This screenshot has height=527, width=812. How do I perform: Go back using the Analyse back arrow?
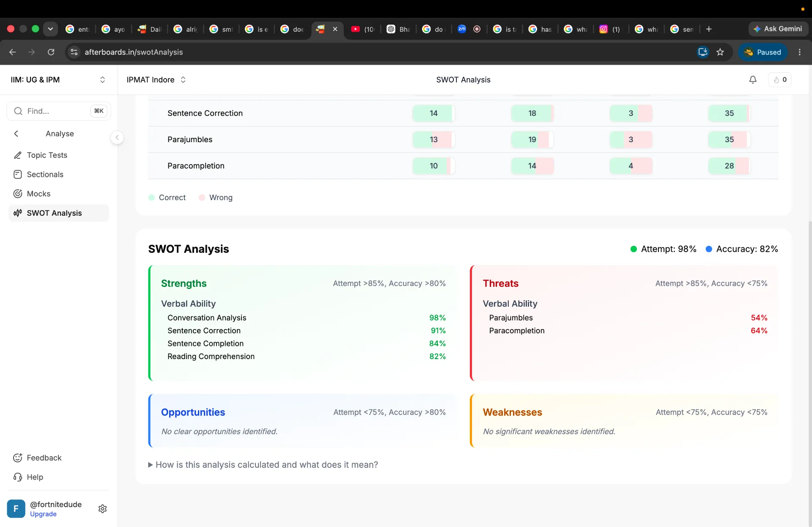pyautogui.click(x=16, y=134)
